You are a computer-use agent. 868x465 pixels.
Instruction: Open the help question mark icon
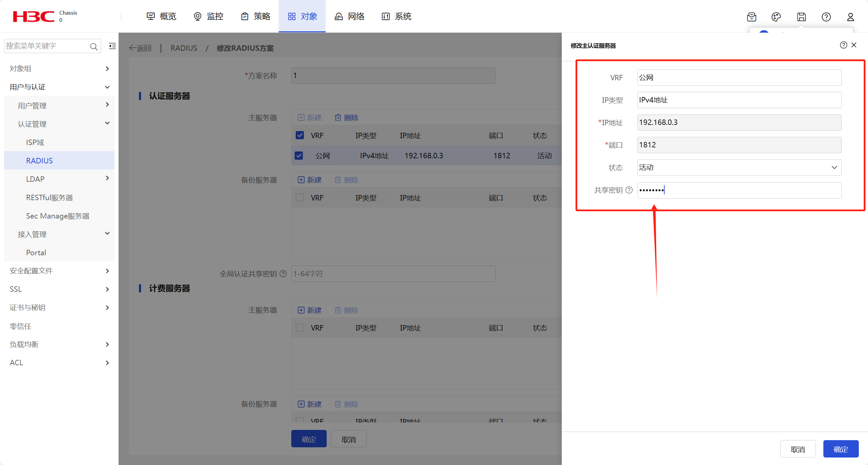[x=826, y=17]
